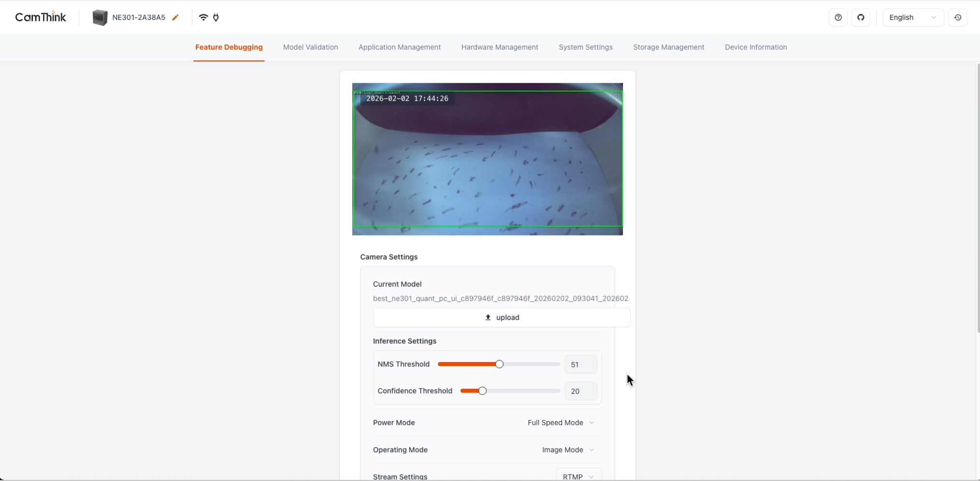This screenshot has height=481, width=980.
Task: Open the Operating Mode dropdown
Action: [x=568, y=450]
